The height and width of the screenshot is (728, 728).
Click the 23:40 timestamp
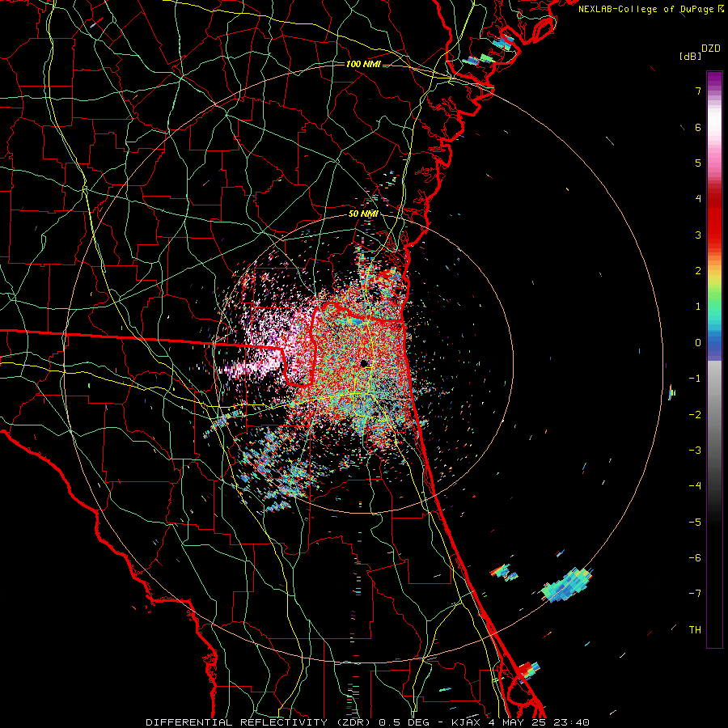[x=573, y=722]
